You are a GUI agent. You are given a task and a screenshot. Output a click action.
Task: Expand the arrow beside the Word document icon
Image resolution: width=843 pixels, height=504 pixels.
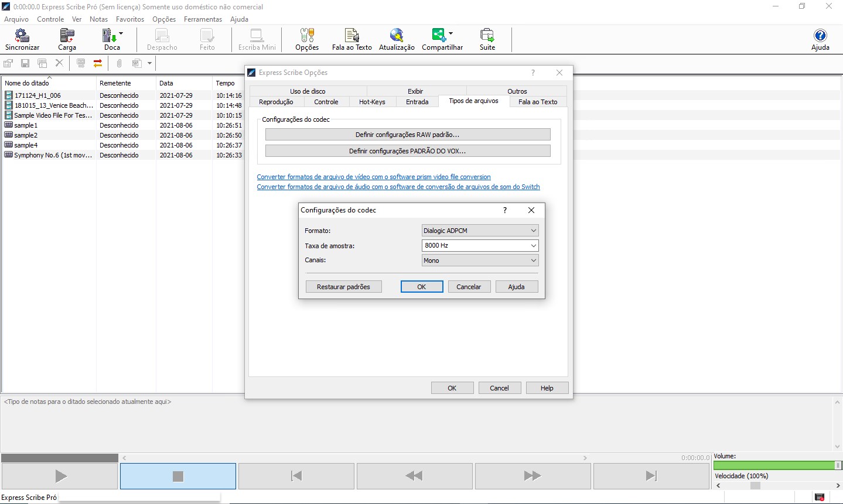click(149, 63)
